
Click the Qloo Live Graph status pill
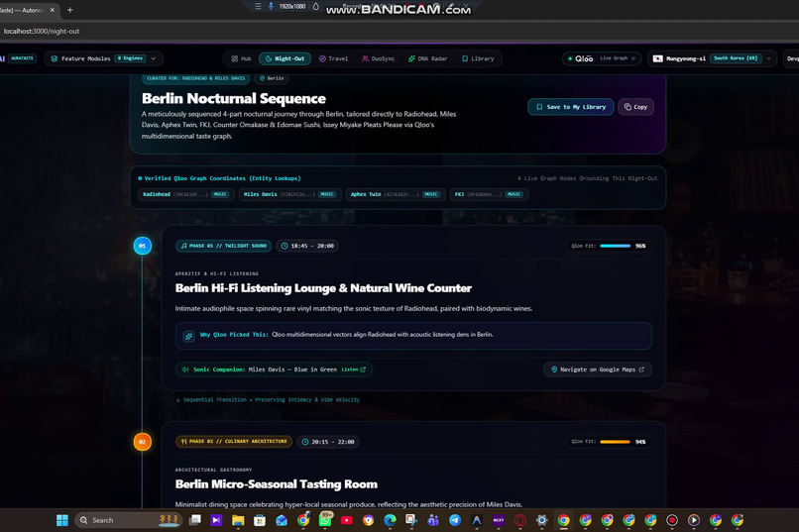click(x=602, y=58)
